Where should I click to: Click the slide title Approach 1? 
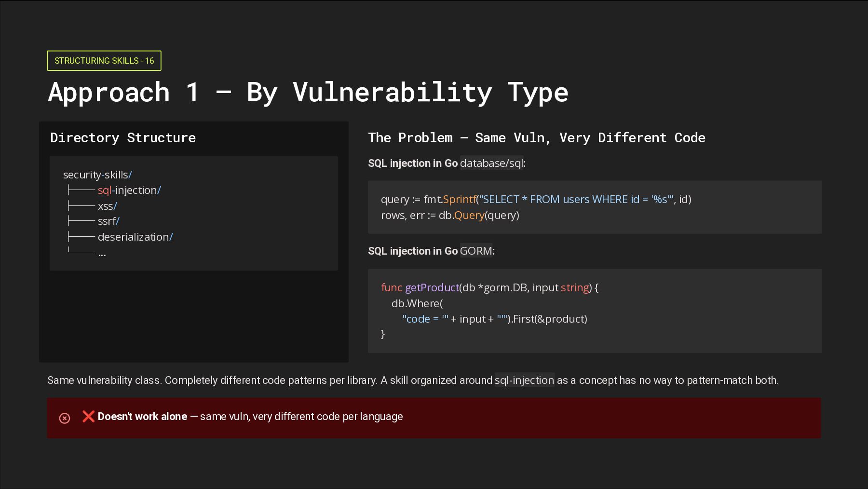pos(308,92)
